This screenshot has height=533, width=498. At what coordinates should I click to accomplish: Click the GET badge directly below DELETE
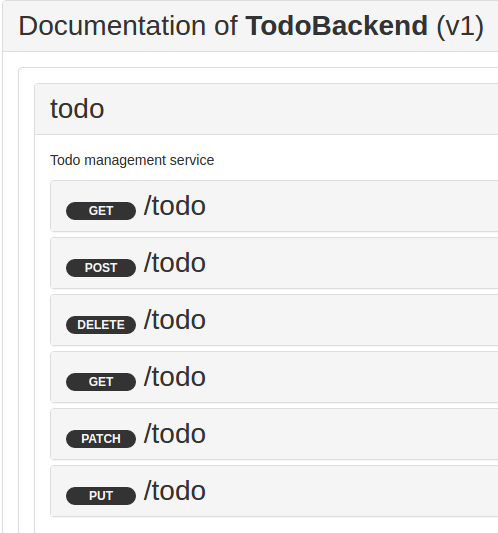tap(101, 382)
